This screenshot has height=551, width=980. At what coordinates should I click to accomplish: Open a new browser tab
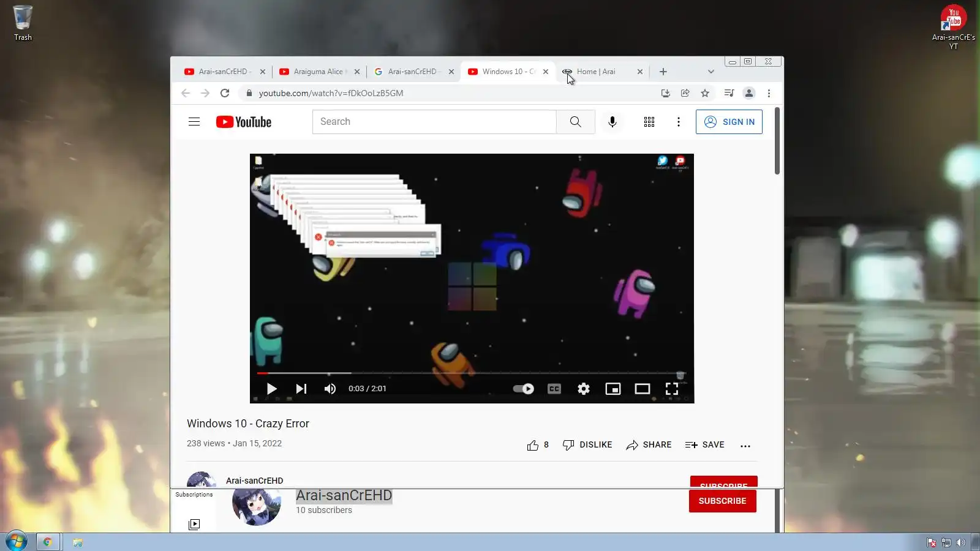pos(663,72)
